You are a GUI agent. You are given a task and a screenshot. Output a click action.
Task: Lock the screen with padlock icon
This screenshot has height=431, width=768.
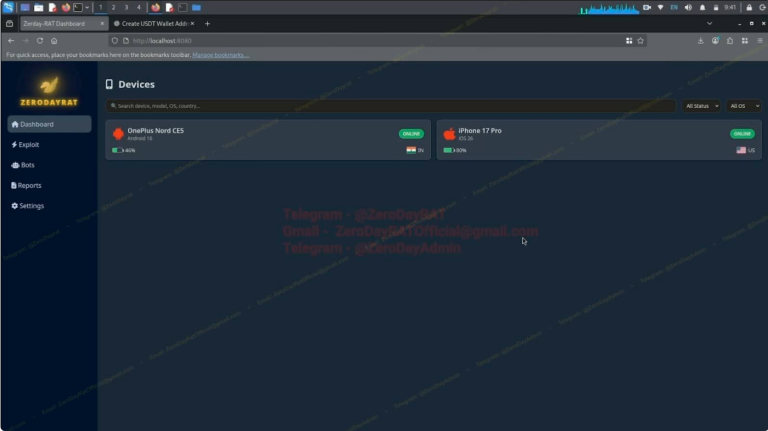pyautogui.click(x=749, y=7)
